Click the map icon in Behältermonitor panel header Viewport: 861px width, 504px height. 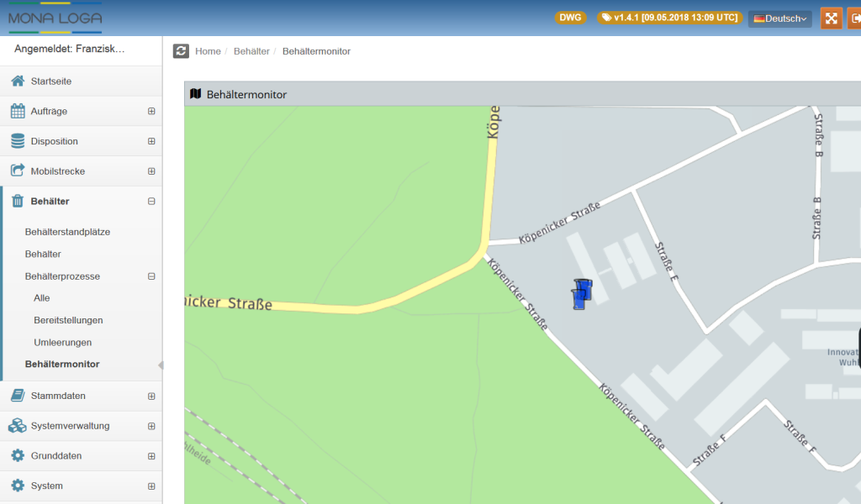[x=195, y=94]
